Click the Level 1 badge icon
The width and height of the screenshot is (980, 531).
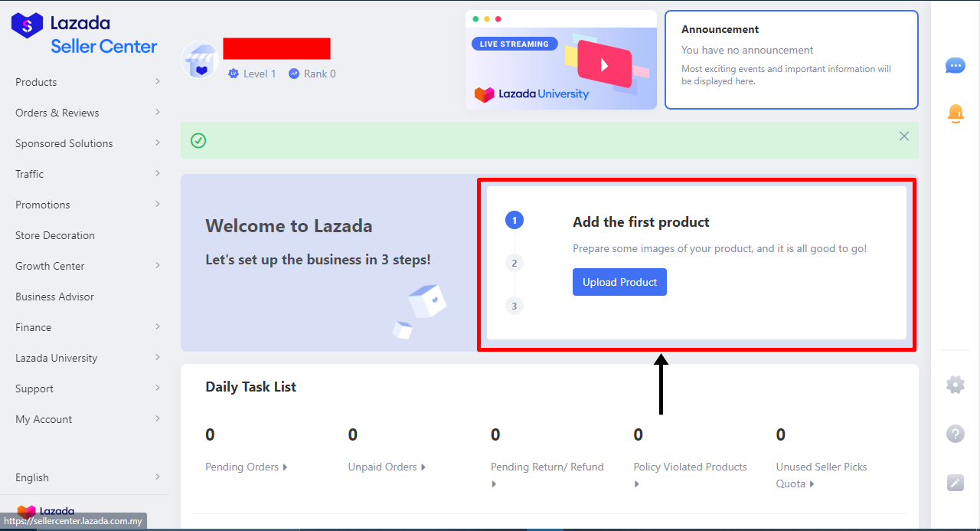tap(234, 74)
